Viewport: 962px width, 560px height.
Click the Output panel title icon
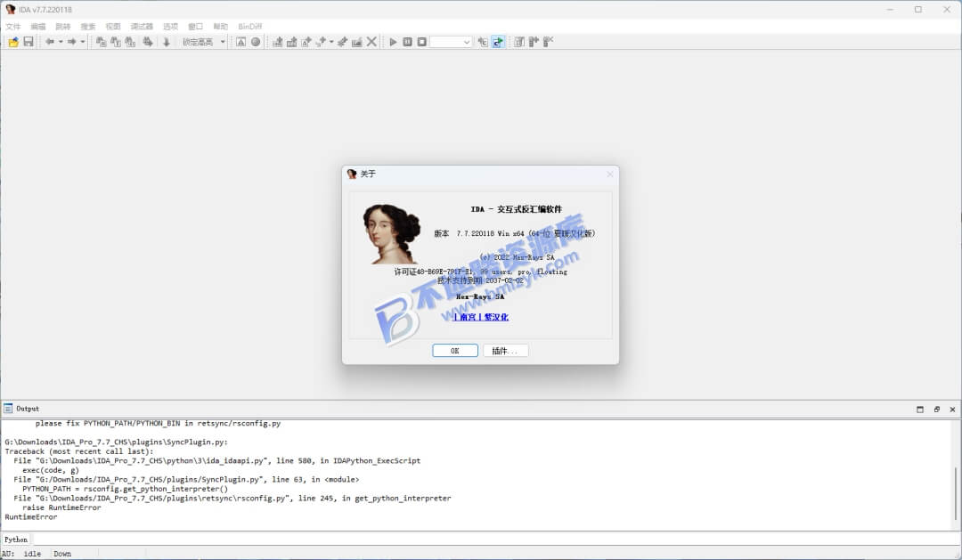pyautogui.click(x=8, y=409)
